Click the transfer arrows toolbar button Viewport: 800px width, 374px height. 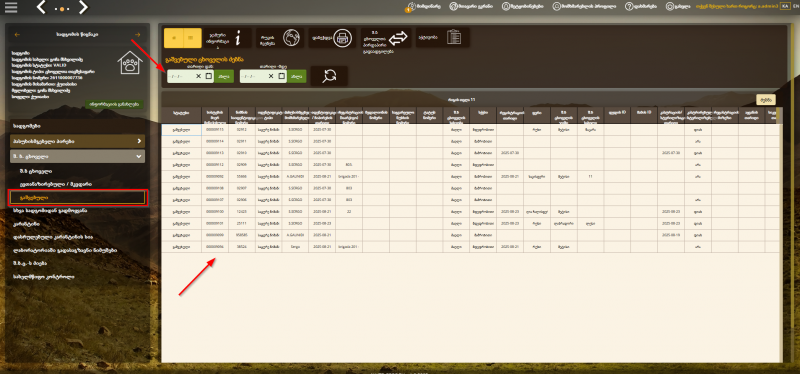point(386,38)
